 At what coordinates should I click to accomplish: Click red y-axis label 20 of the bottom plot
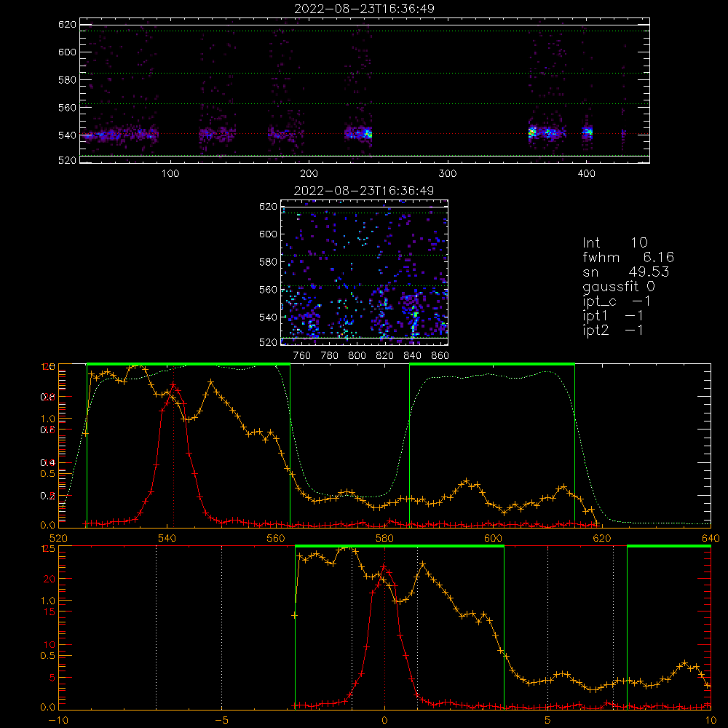coord(50,579)
